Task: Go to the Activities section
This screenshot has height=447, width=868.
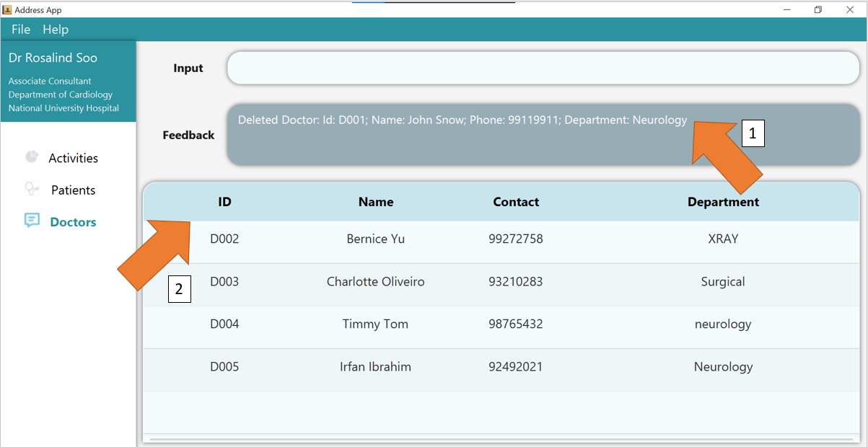Action: tap(73, 158)
